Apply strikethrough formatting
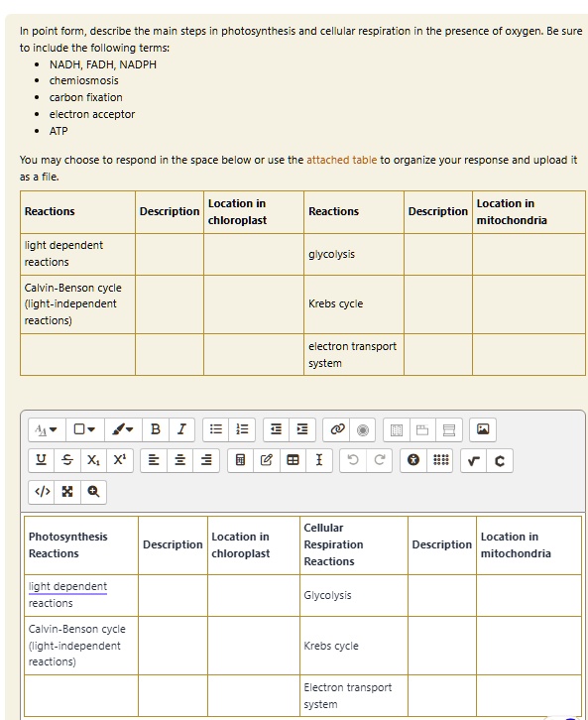Screen dimensions: 588x720 pos(67,460)
